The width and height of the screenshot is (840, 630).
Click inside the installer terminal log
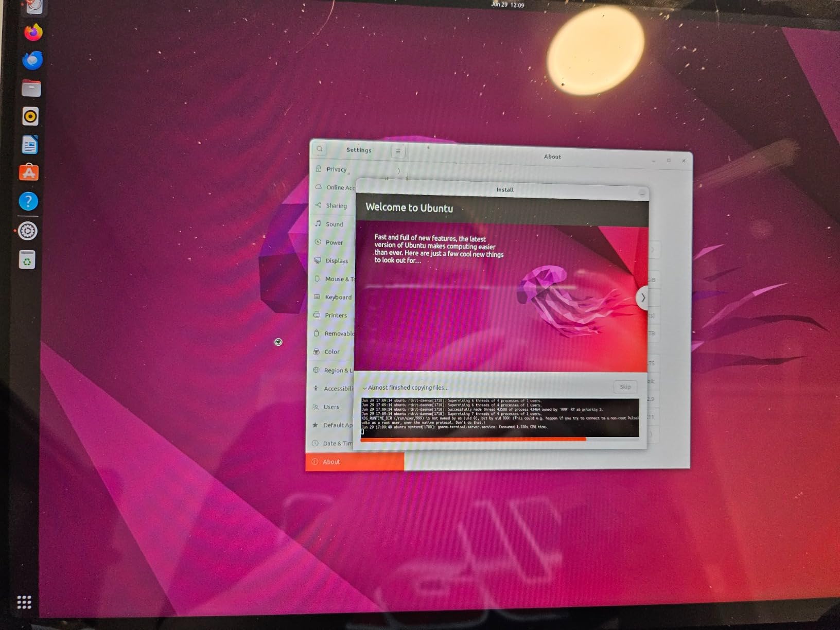[500, 417]
